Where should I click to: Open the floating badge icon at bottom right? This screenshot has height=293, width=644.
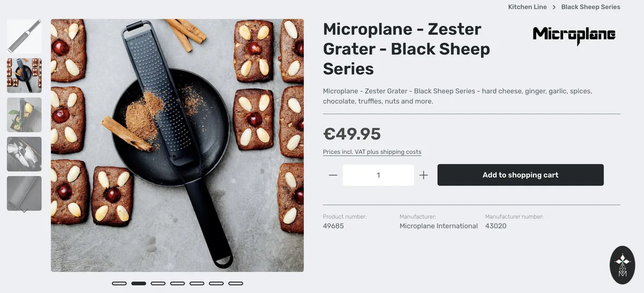tap(623, 265)
